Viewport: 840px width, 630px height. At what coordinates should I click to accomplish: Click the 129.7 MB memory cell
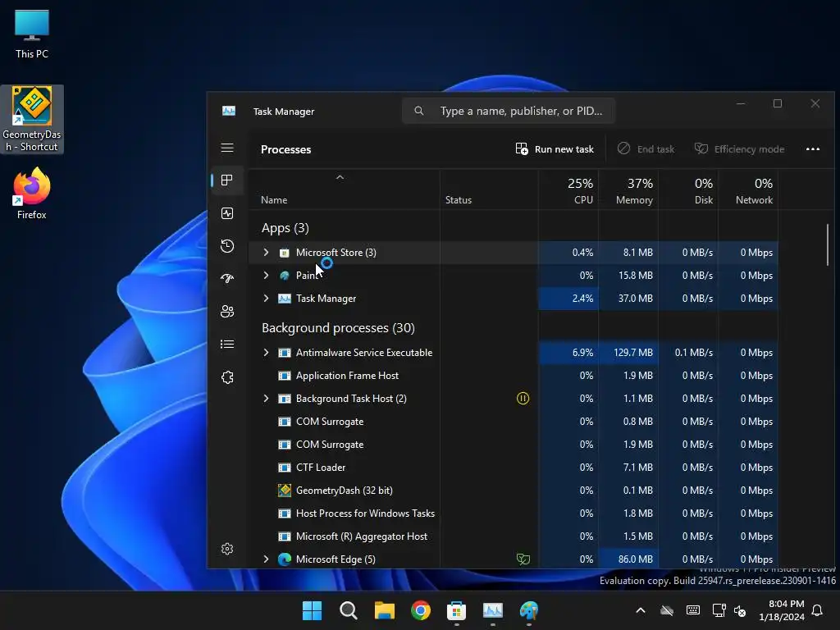click(x=628, y=353)
